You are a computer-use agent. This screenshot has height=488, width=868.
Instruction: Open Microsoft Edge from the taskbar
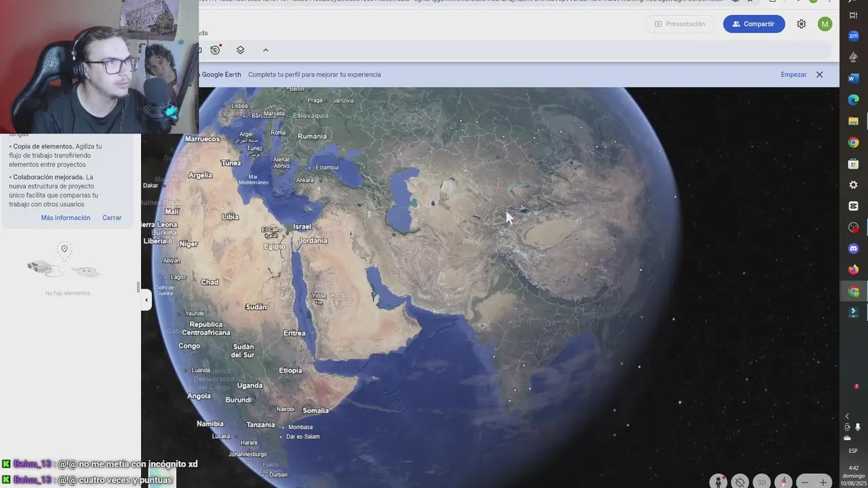[x=854, y=100]
